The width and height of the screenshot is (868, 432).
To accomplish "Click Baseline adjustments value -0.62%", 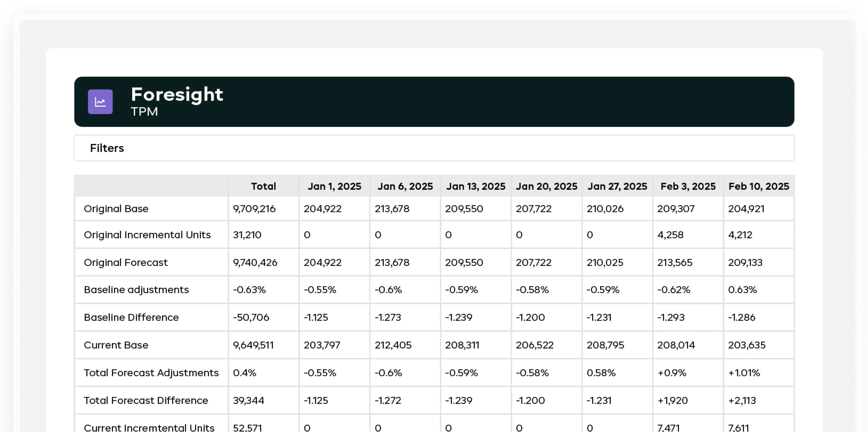I will [x=674, y=290].
